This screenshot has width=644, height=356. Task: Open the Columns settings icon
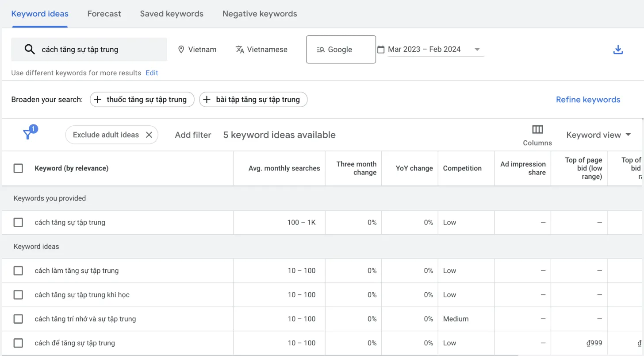pos(537,130)
